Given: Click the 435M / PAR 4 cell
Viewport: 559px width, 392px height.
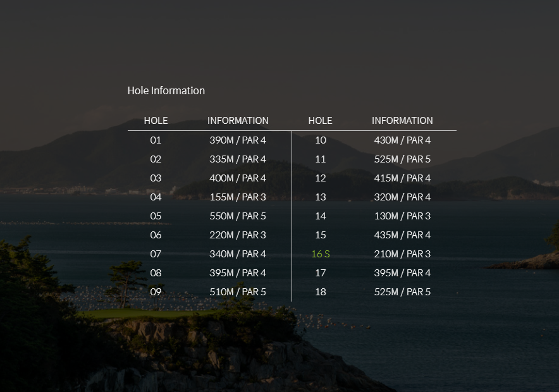Looking at the screenshot, I should 403,235.
